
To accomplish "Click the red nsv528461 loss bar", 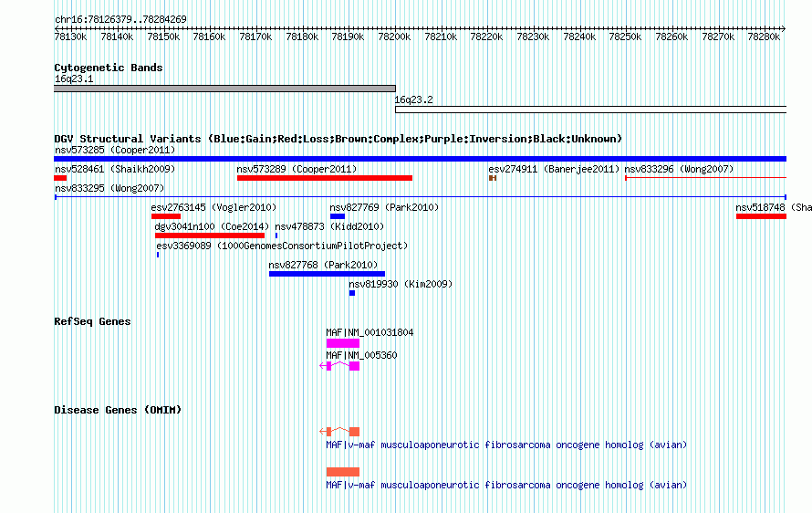I will point(60,178).
